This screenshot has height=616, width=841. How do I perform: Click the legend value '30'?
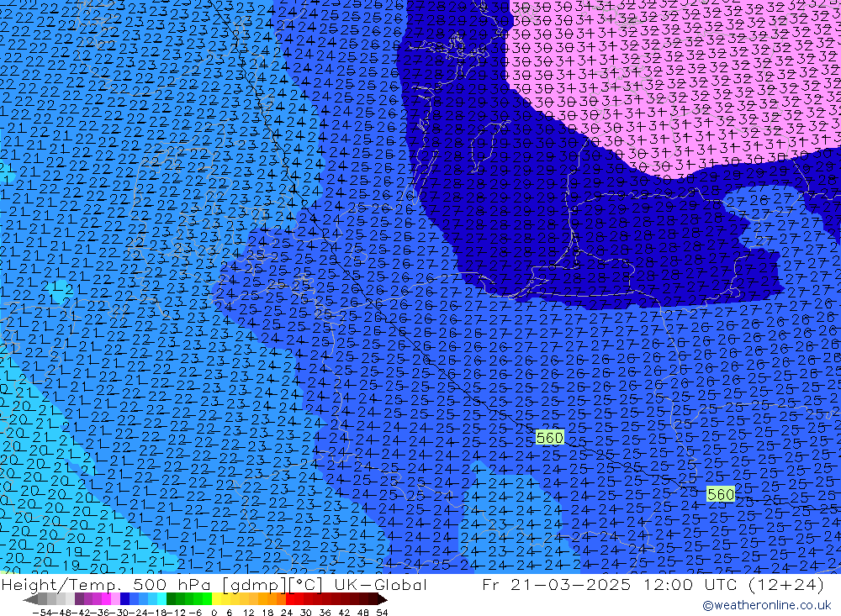(x=306, y=613)
